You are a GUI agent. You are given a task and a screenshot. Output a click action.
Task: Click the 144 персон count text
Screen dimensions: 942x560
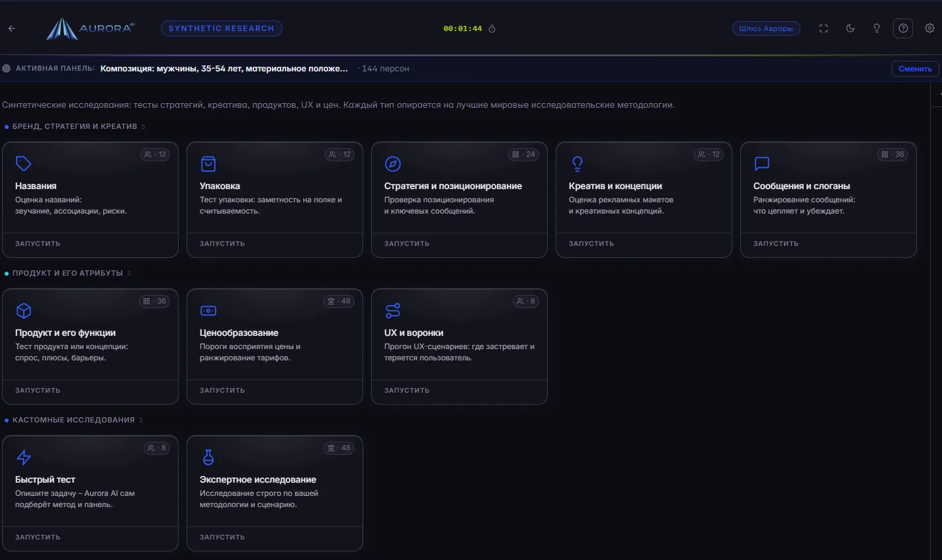[385, 69]
